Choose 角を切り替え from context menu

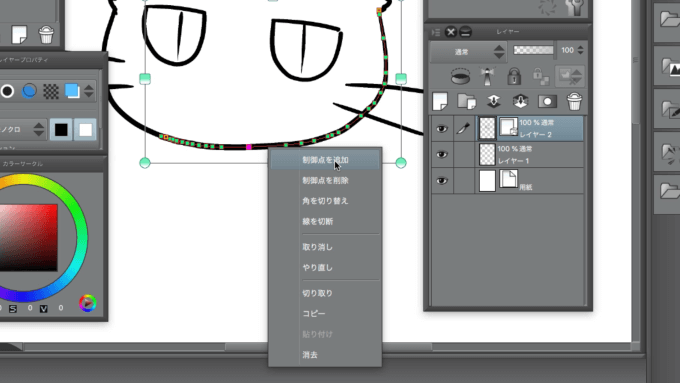325,201
